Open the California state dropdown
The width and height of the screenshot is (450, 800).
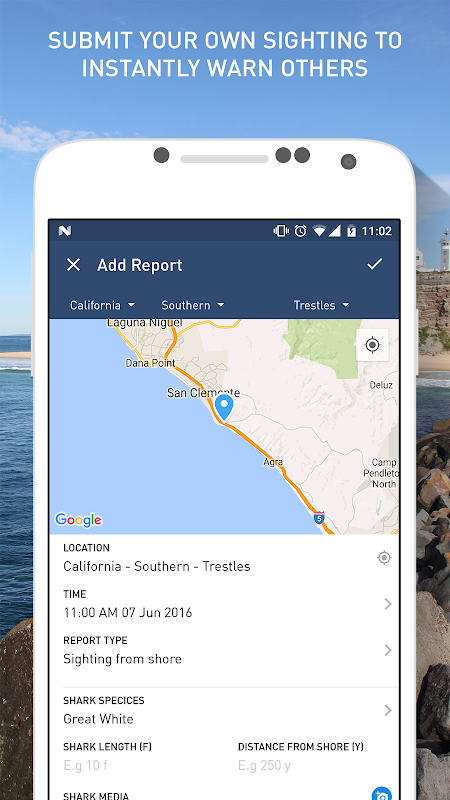(102, 305)
